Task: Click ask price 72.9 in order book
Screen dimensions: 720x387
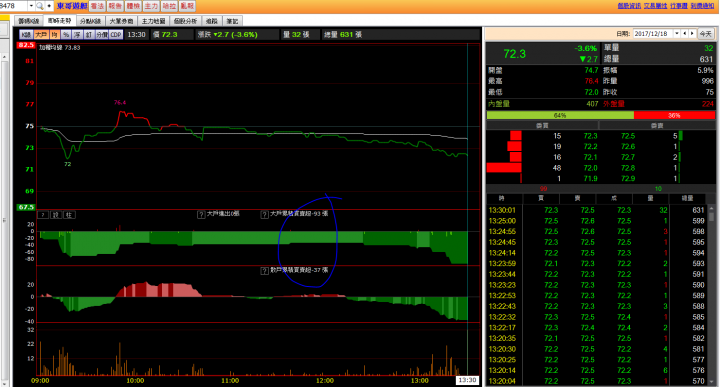Action: coord(628,179)
